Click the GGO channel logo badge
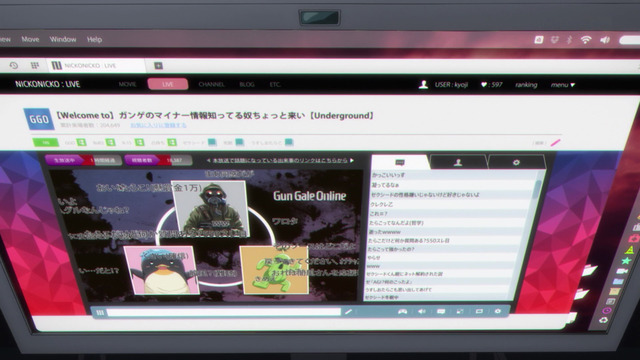The height and width of the screenshot is (360, 640). point(39,119)
